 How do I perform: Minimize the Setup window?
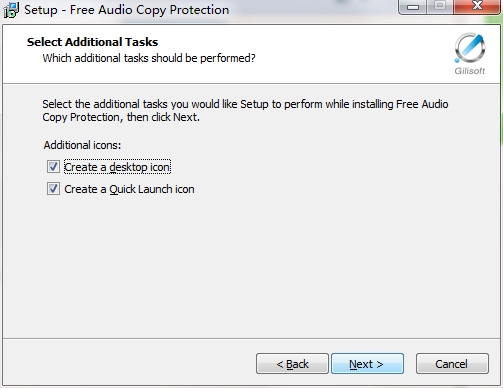(x=413, y=7)
